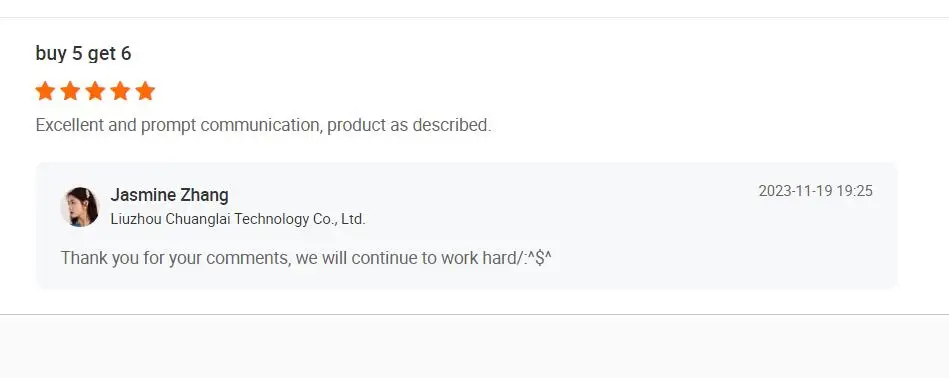Click the 2023-11-19 19:25 timestamp

pos(815,191)
